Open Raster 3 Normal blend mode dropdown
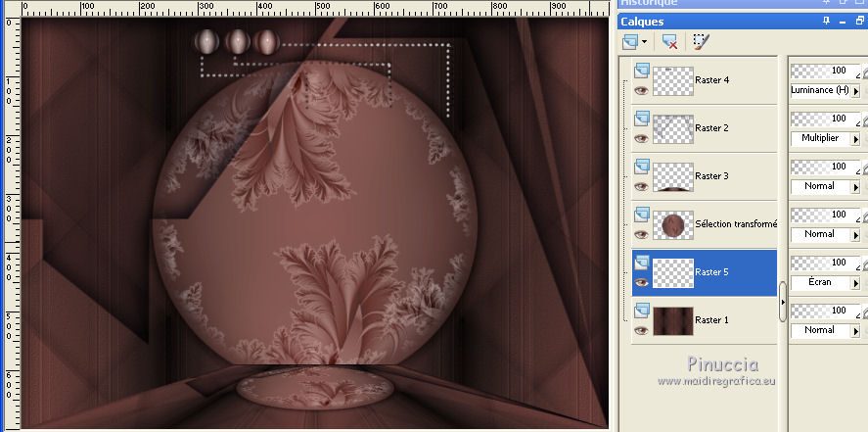 point(856,187)
